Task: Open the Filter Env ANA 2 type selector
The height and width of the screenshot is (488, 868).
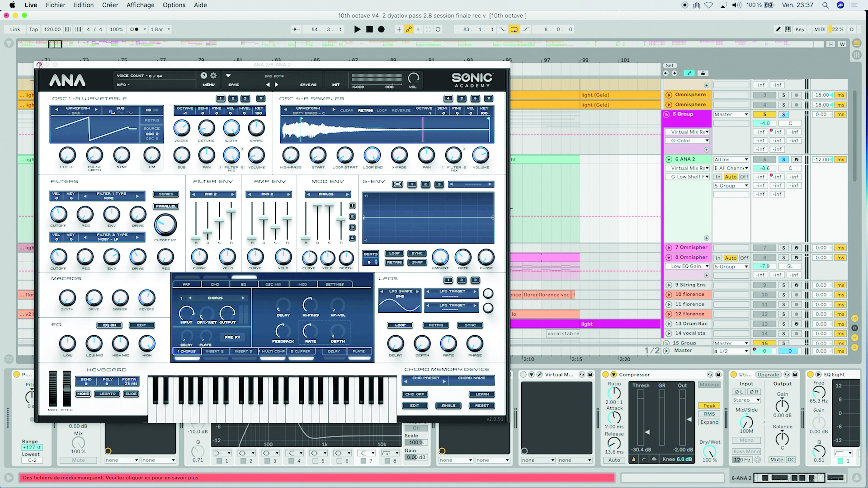Action: [x=213, y=194]
